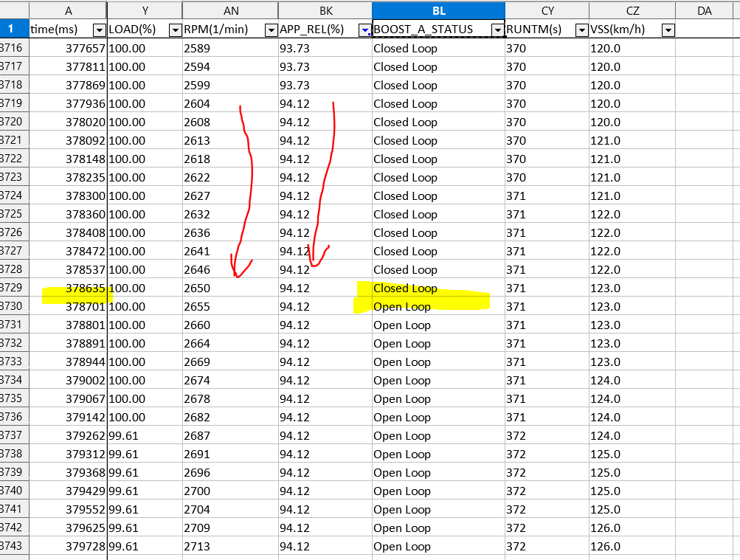The width and height of the screenshot is (740, 560).
Task: Open the RUNTM(s) filter dropdown
Action: pyautogui.click(x=581, y=30)
